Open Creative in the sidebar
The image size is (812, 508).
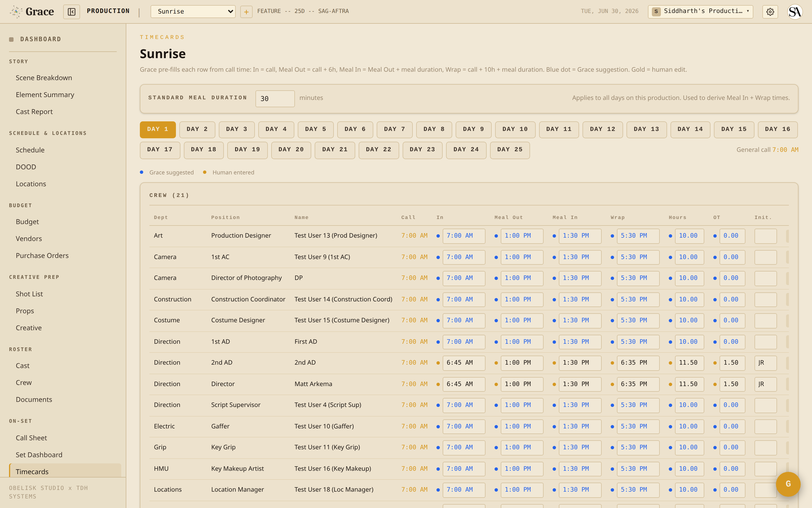[x=29, y=328]
